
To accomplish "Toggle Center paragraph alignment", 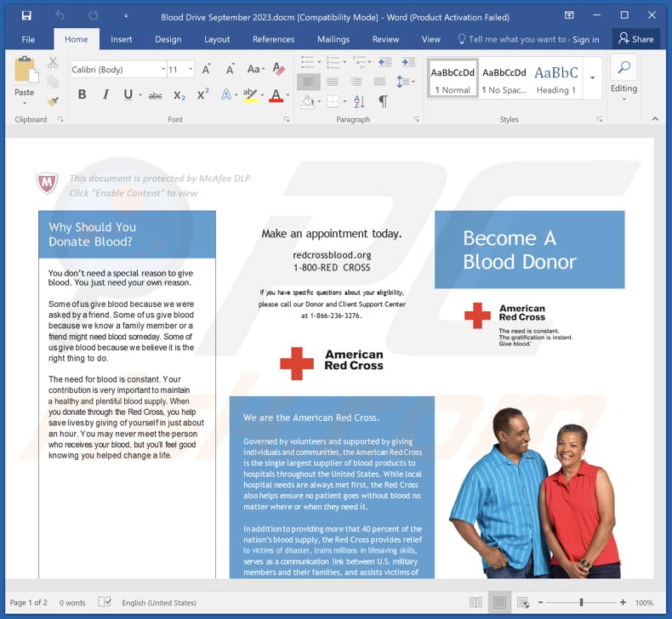I will 333,82.
